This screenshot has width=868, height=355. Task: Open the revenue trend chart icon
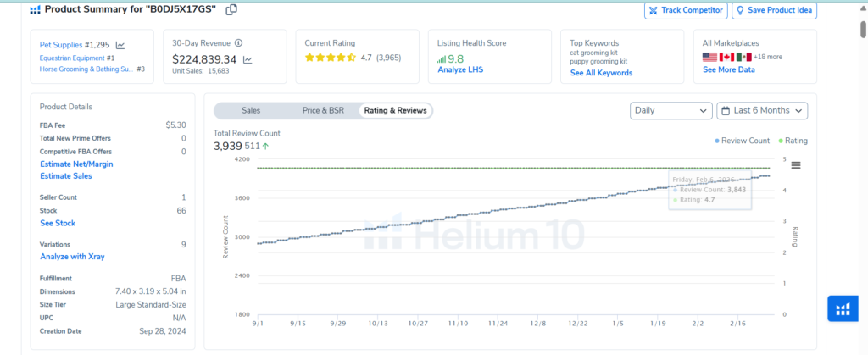click(x=248, y=60)
